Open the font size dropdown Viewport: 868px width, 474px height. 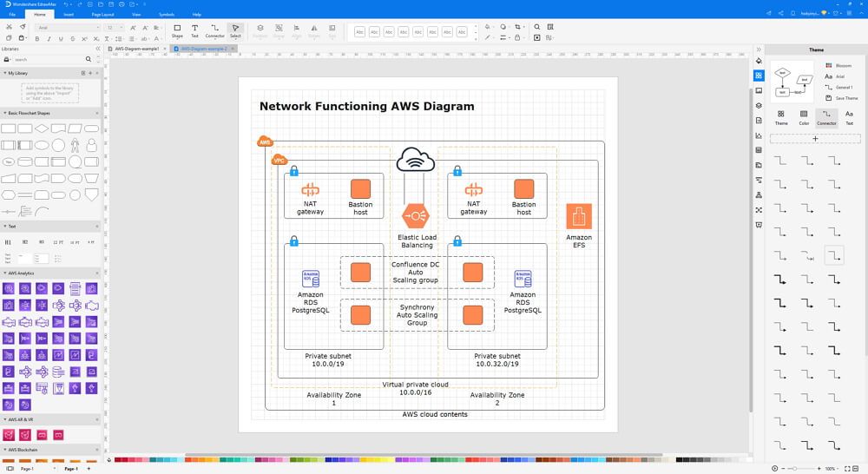(x=115, y=27)
